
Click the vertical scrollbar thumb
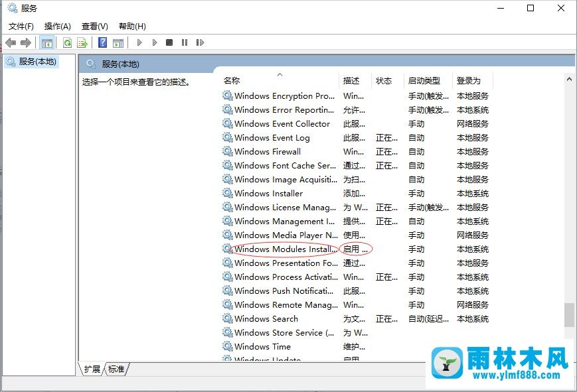click(x=569, y=315)
